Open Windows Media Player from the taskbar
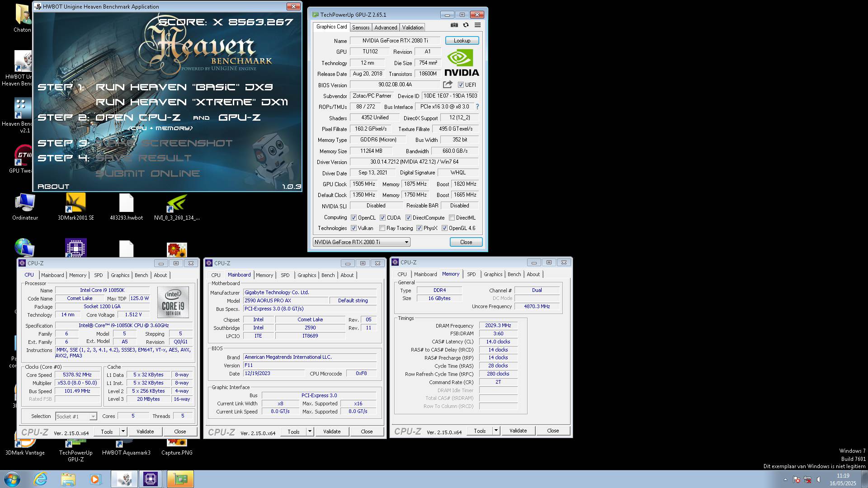 point(95,479)
